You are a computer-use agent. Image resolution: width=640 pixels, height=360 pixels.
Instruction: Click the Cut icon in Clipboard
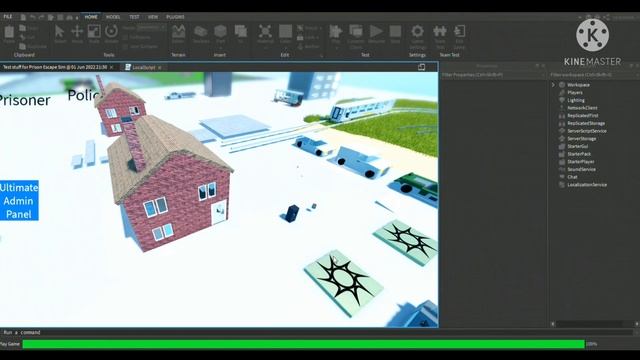pos(22,37)
